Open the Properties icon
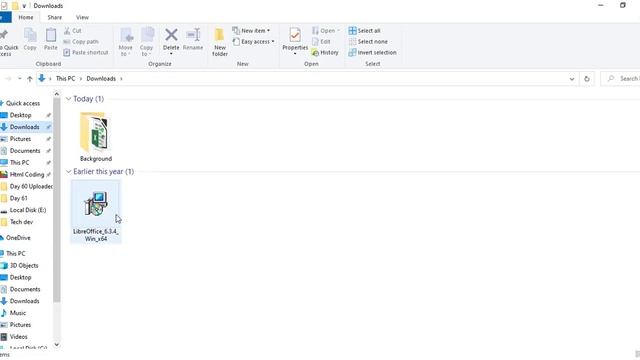Screen dimensions: 640x360 pos(295,36)
